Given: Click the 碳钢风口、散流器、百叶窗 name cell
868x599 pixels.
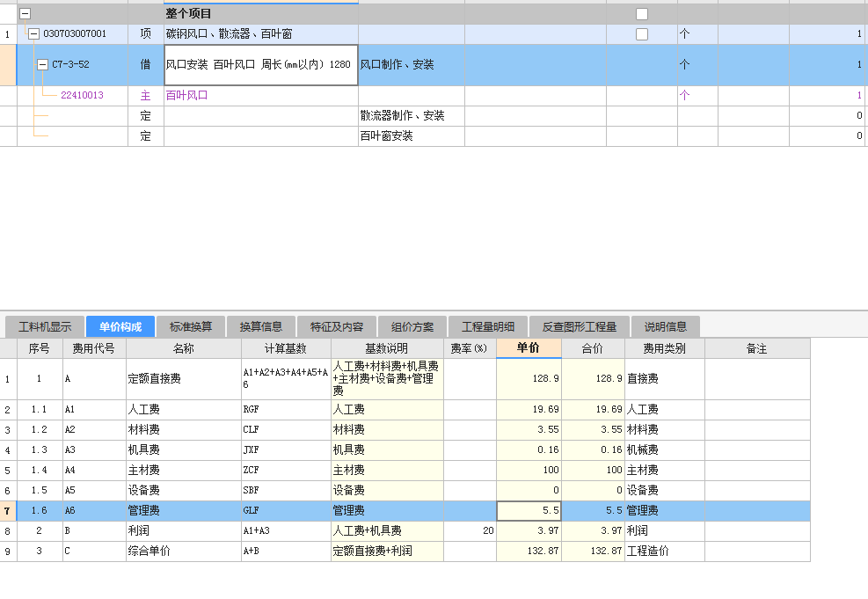Looking at the screenshot, I should (260, 33).
